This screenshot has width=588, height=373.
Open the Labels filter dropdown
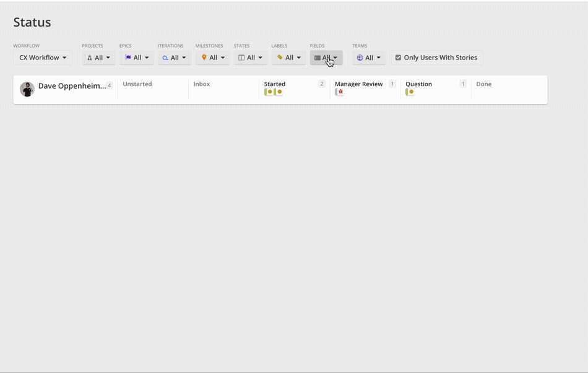(x=289, y=58)
